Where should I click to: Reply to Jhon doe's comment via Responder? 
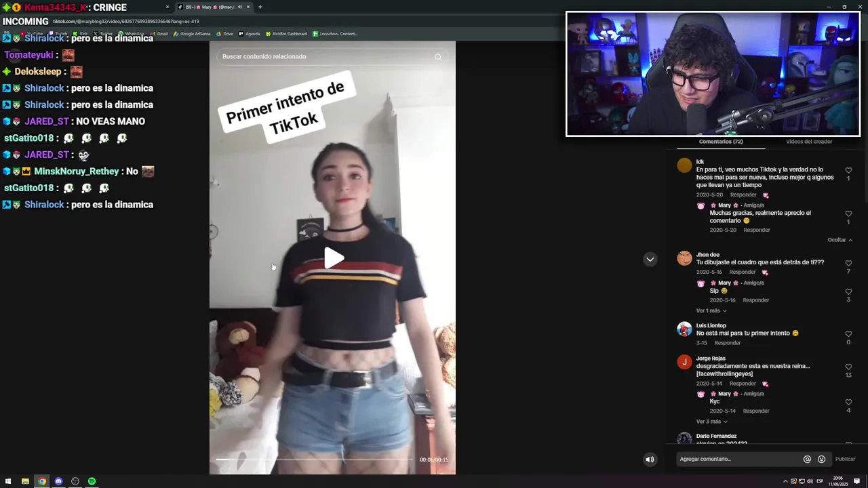point(743,272)
